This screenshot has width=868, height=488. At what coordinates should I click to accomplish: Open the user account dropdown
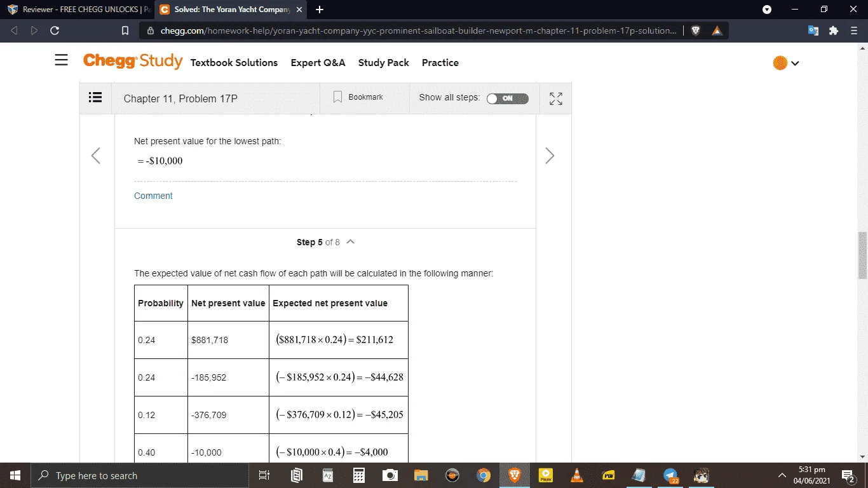(786, 63)
